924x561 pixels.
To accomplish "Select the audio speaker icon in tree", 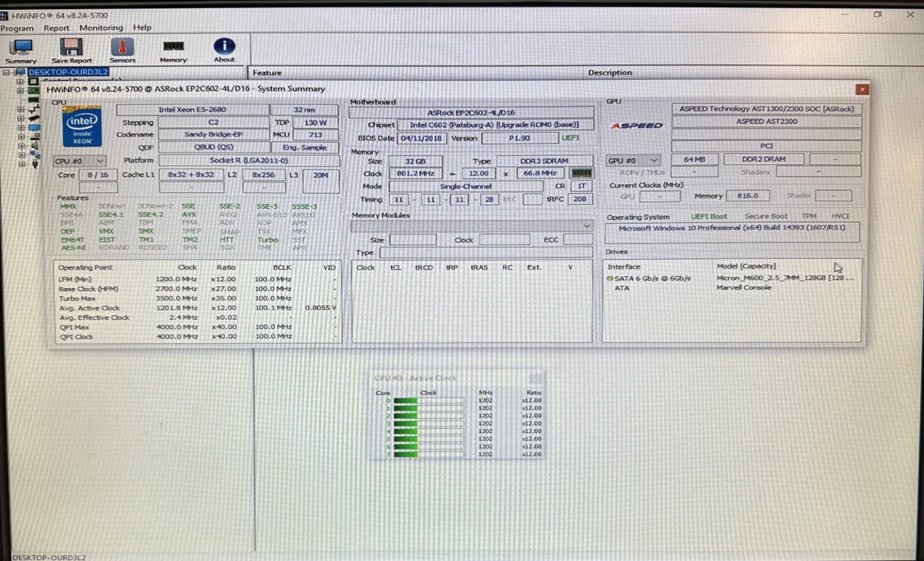I will coord(33,145).
